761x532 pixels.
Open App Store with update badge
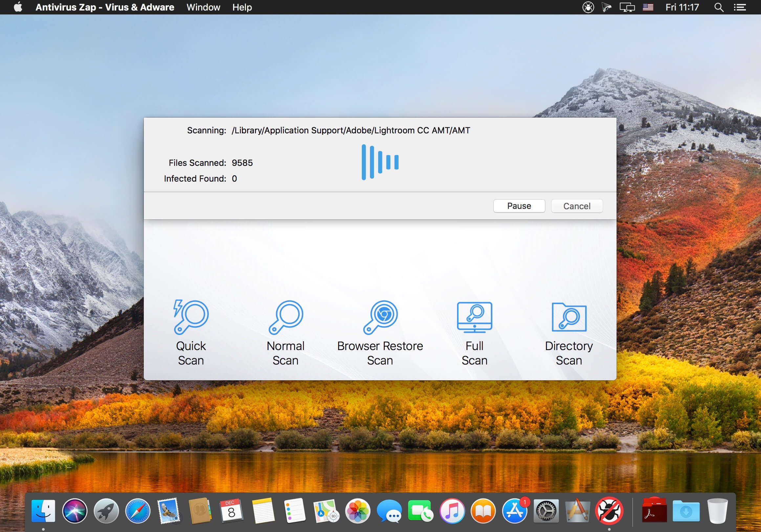click(x=514, y=511)
